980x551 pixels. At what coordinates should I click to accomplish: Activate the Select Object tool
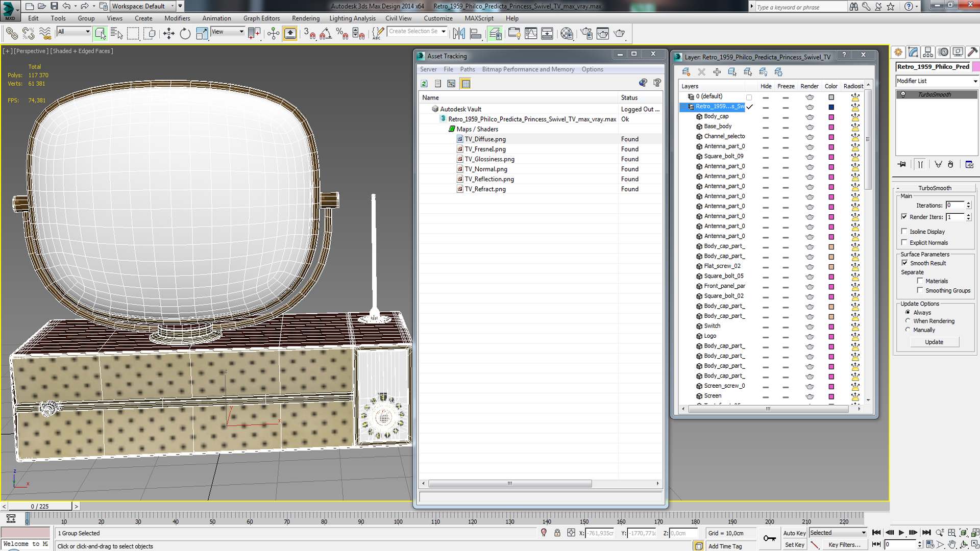100,34
